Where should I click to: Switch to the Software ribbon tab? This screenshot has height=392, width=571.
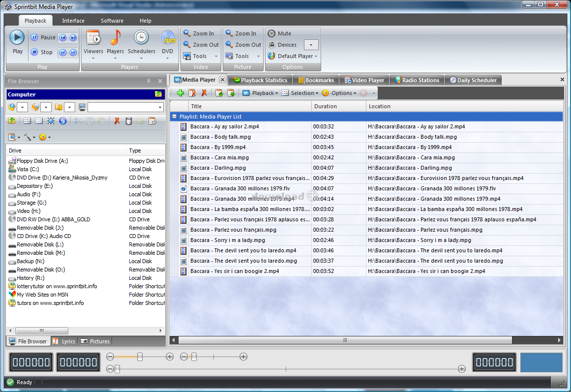point(112,21)
